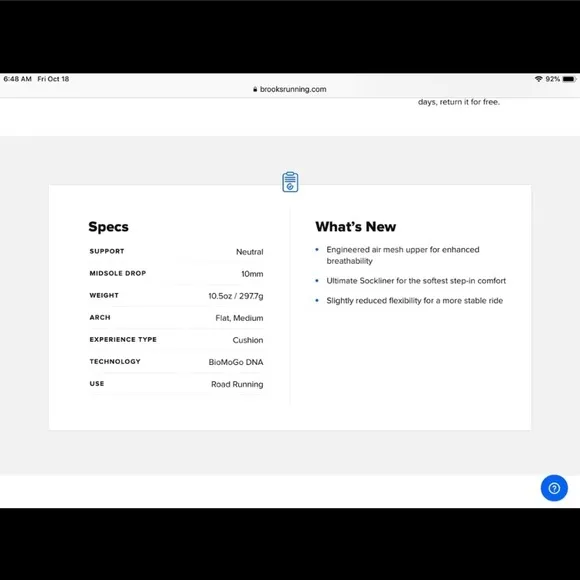Click the Ultimate Sockliner bullet text
This screenshot has width=580, height=580.
click(416, 281)
